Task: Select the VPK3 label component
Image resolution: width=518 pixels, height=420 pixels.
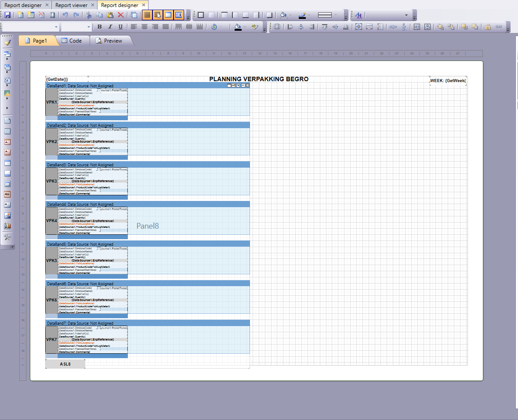Action: pyautogui.click(x=51, y=181)
